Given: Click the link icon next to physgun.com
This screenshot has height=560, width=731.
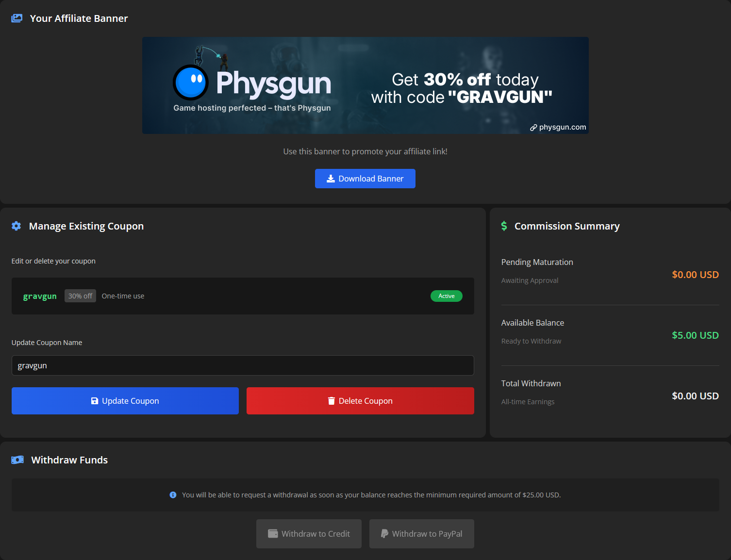Looking at the screenshot, I should [x=533, y=128].
